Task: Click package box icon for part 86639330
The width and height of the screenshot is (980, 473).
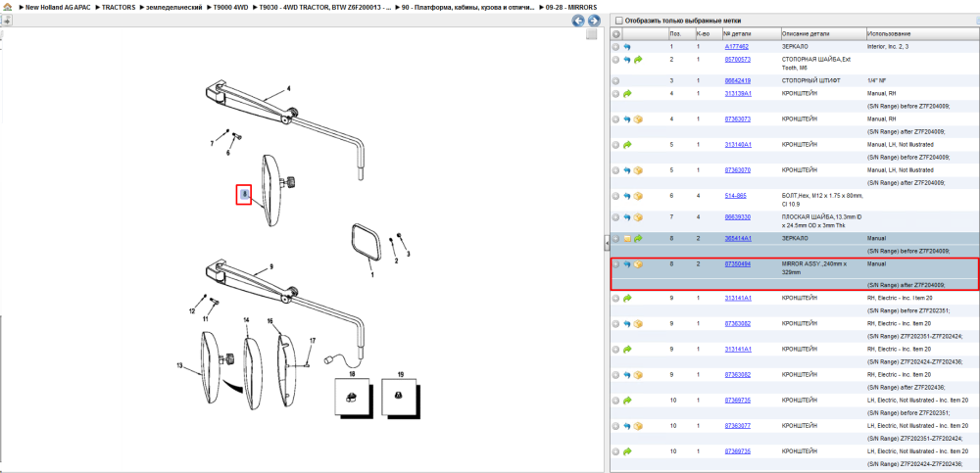Action: [638, 216]
